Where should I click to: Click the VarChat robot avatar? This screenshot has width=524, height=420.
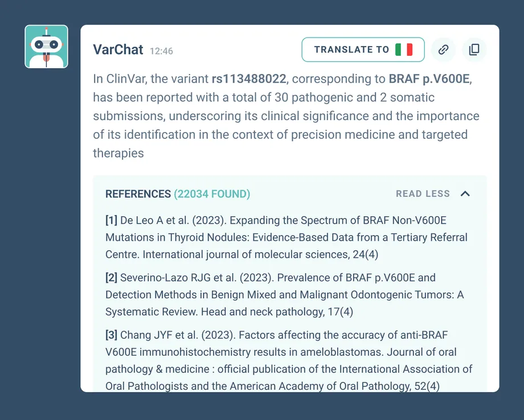pyautogui.click(x=46, y=47)
